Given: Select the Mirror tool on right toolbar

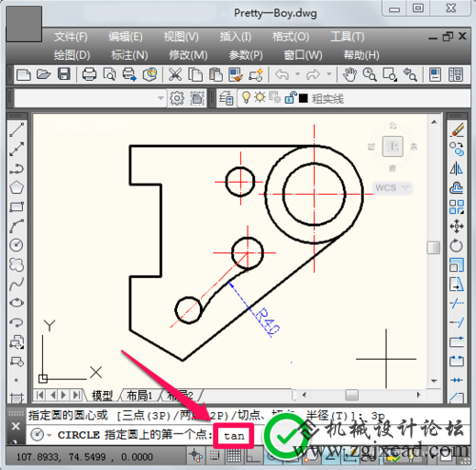Looking at the screenshot, I should (x=456, y=168).
